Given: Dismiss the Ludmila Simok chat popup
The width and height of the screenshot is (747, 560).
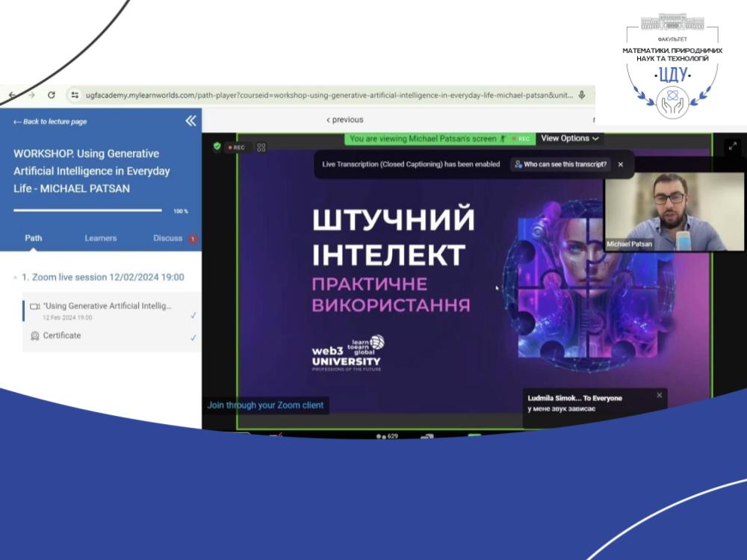Looking at the screenshot, I should point(659,395).
